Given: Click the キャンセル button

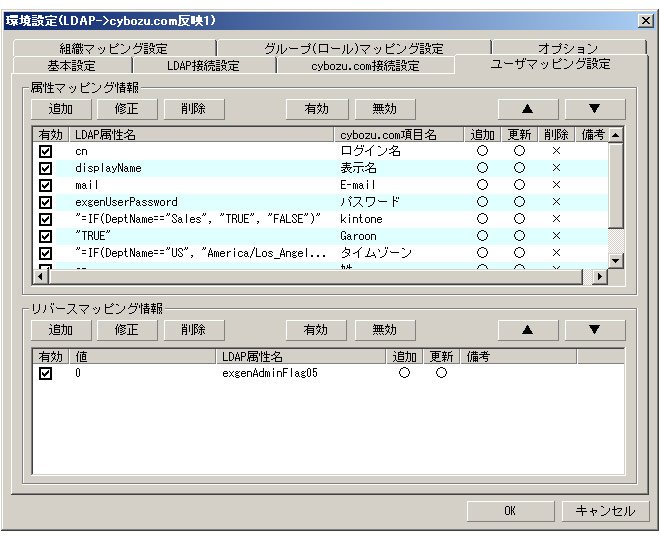Looking at the screenshot, I should [605, 511].
